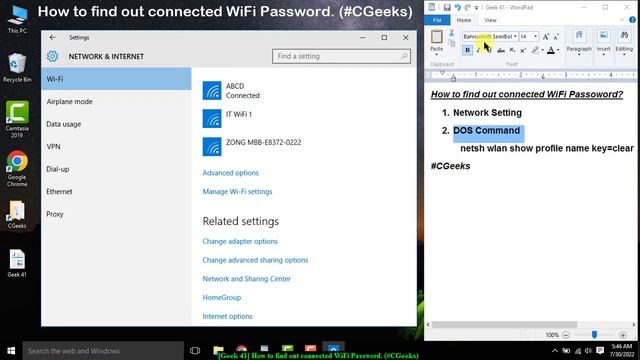Cut selection with scissors icon
The height and width of the screenshot is (360, 640).
point(451,33)
